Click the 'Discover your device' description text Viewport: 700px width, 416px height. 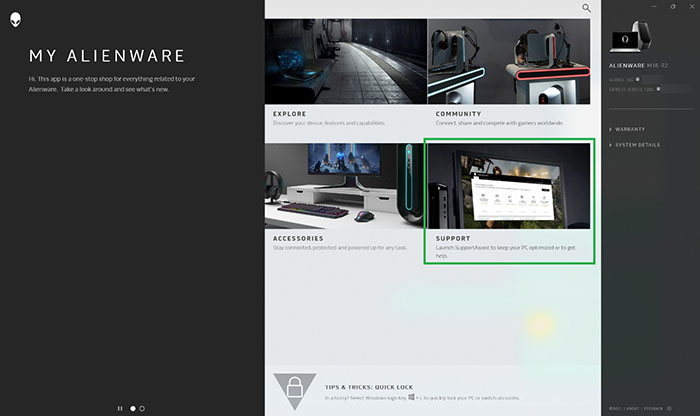click(329, 123)
